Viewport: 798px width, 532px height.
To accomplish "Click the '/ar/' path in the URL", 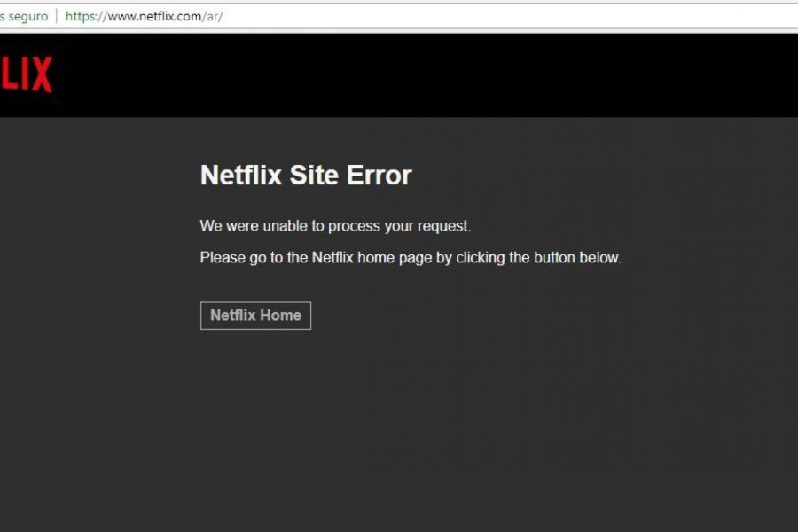I will (x=213, y=16).
